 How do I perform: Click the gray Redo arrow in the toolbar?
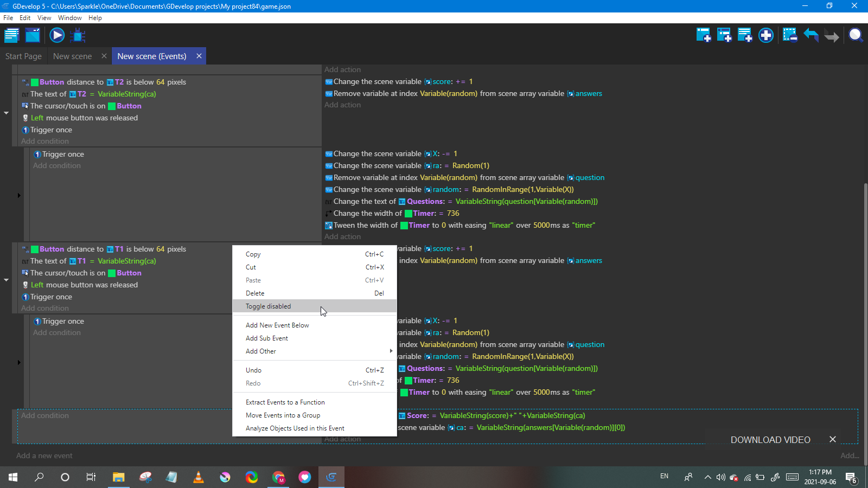[832, 35]
